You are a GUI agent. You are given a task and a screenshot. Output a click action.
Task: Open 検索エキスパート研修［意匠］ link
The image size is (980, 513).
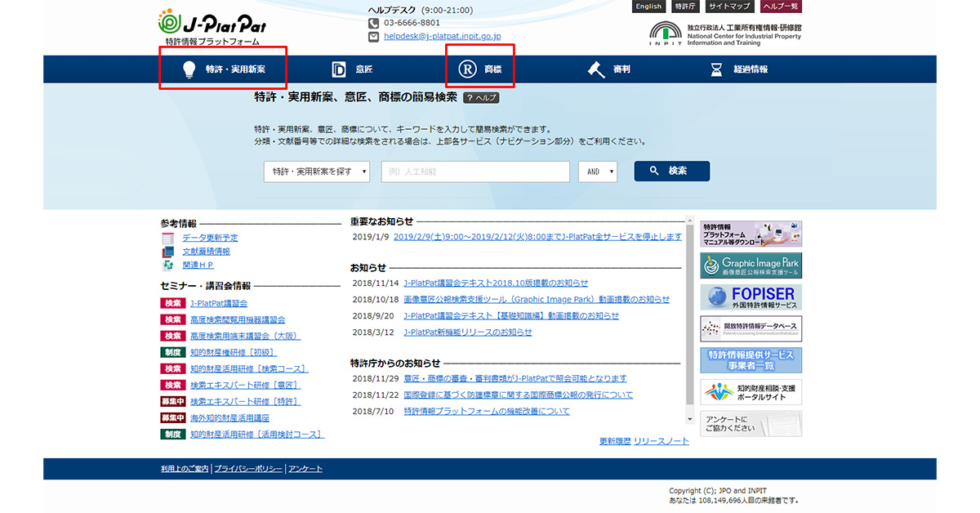[x=245, y=385]
